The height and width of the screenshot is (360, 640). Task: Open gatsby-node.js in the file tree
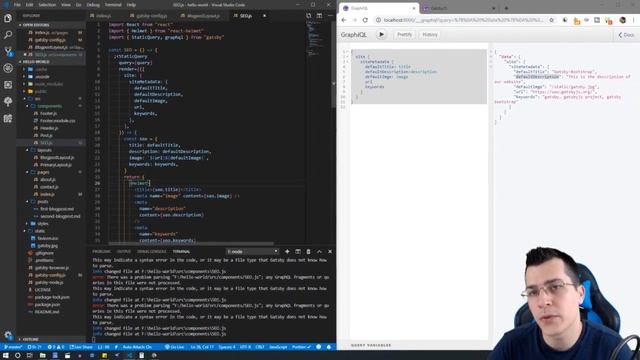[49, 282]
